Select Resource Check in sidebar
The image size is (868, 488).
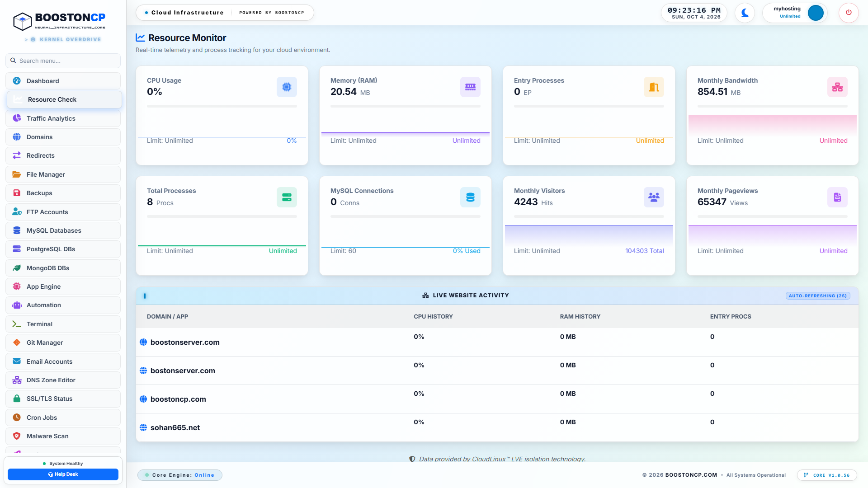(x=64, y=99)
